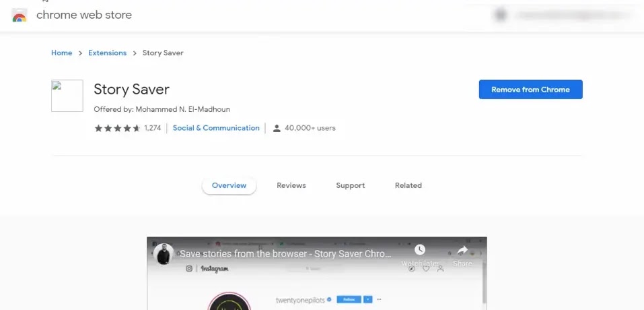Viewport: 644px width, 310px height.
Task: Click the blurred account email in header
Action: coord(573,15)
